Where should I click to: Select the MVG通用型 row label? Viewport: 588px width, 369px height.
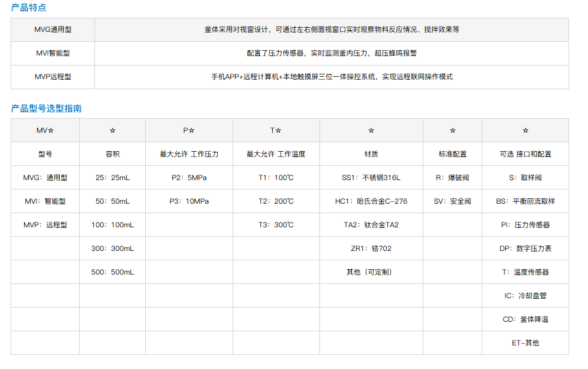[x=53, y=30]
